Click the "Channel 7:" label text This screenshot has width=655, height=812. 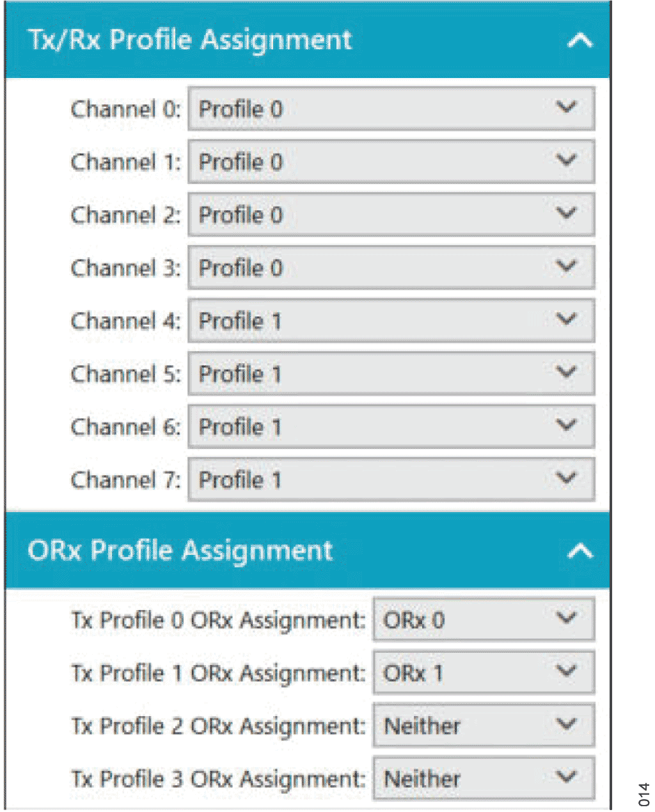coord(125,480)
